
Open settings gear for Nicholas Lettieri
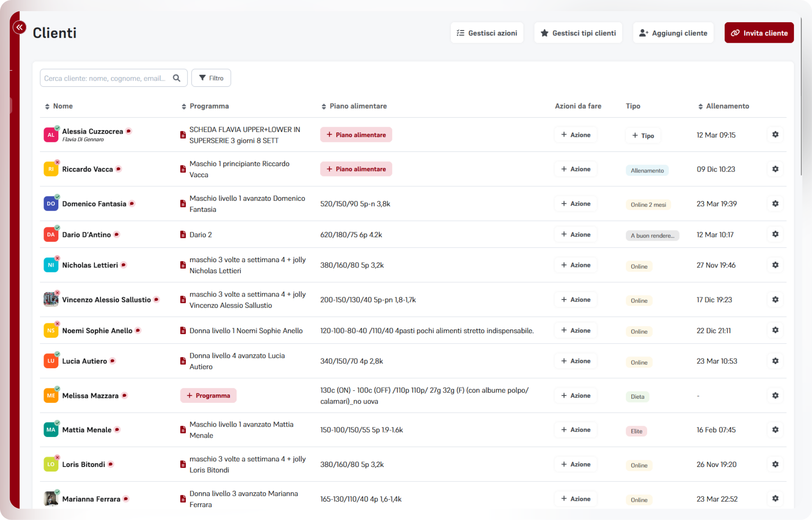coord(775,265)
